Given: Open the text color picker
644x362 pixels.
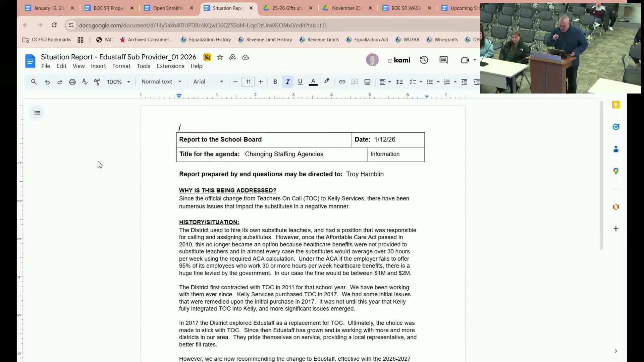Looking at the screenshot, I should pos(313,82).
